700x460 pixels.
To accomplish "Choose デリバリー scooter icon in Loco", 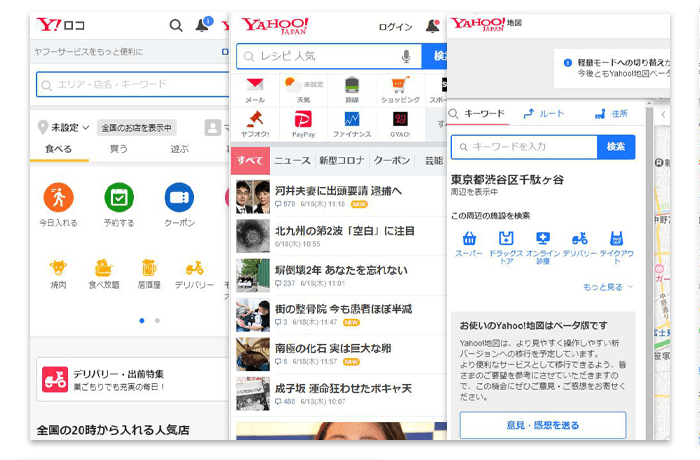I will 195,268.
